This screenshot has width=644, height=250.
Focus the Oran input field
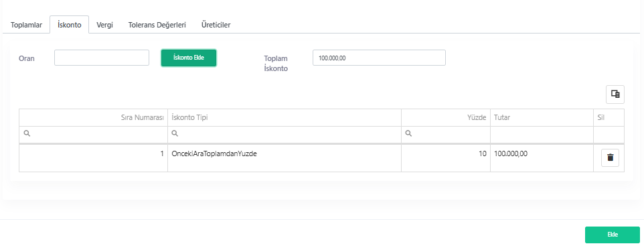click(102, 58)
